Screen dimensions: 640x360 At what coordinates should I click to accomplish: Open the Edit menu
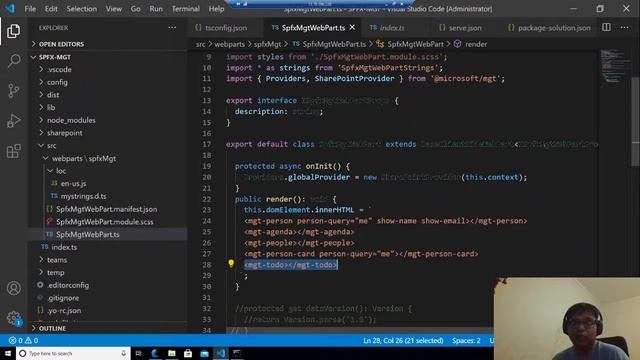51,9
